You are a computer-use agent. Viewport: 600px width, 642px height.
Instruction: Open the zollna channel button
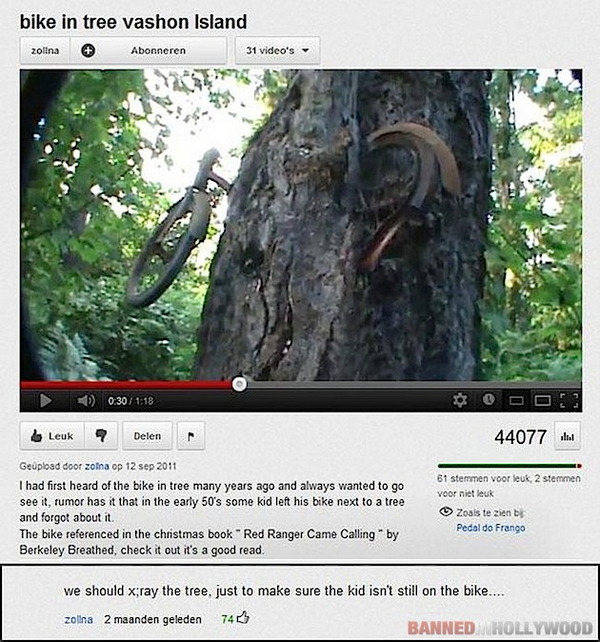coord(45,50)
